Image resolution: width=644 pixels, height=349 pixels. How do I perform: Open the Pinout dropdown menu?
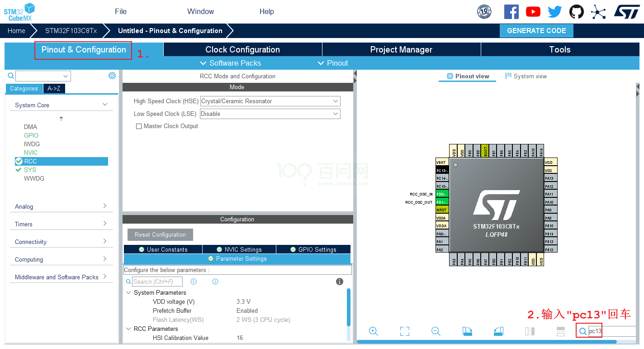pyautogui.click(x=333, y=63)
